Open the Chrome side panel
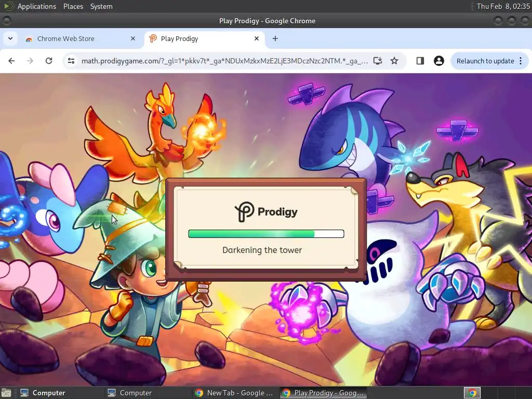The height and width of the screenshot is (399, 532). coord(420,61)
